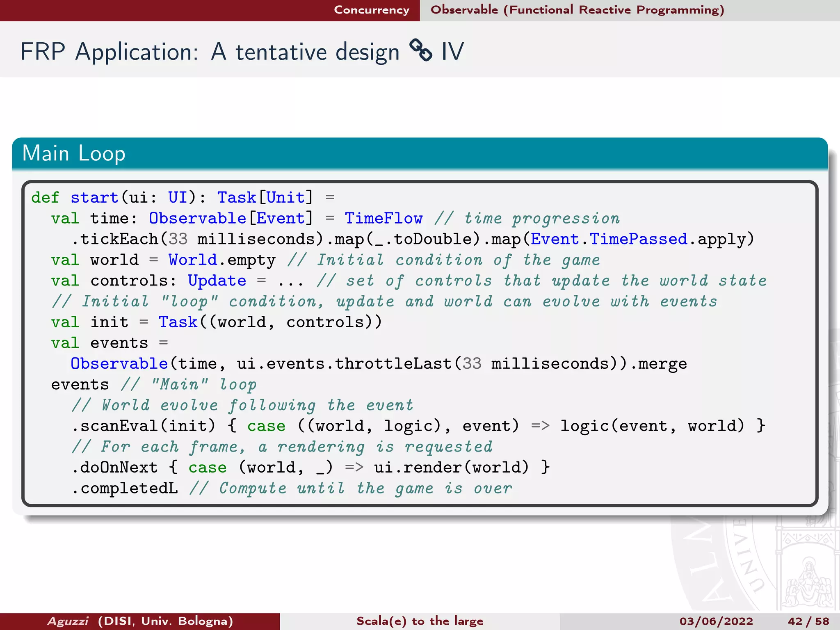Click the page counter 42 / 58
The height and width of the screenshot is (630, 840).
point(808,621)
